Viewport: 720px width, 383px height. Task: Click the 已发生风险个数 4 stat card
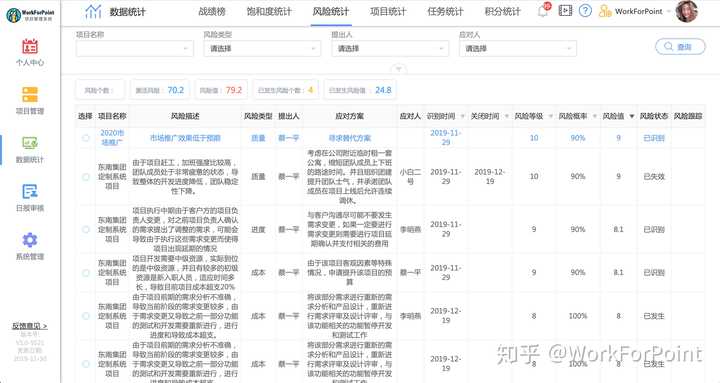coord(286,90)
